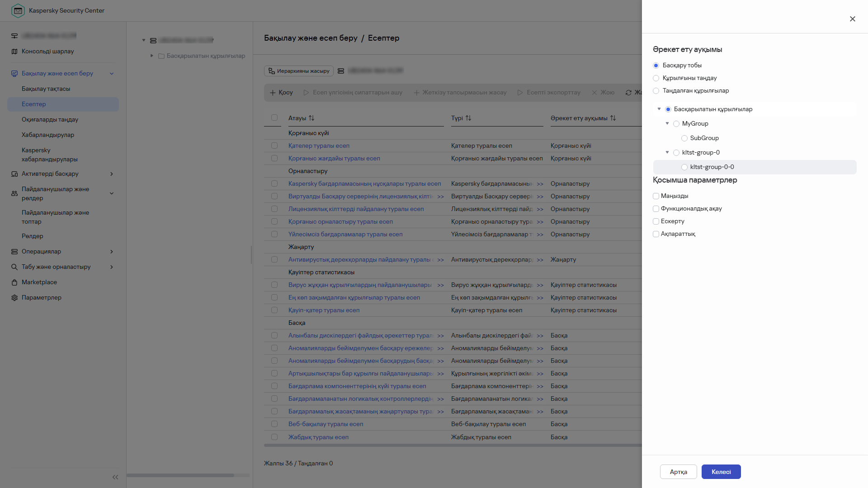Screen dimensions: 868x488
Task: Collapse sidebar with double-chevron icon
Action: coord(115,477)
